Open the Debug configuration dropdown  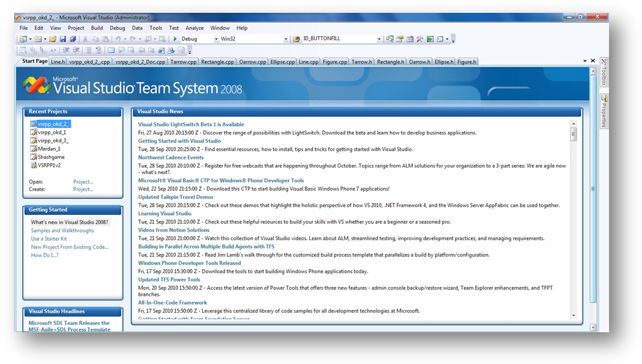pos(216,39)
